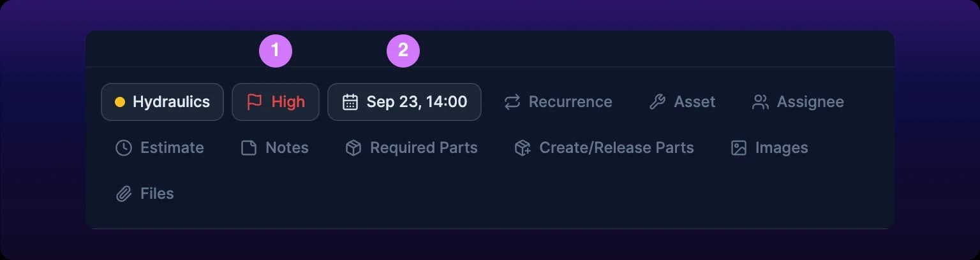Click the purple annotation marker 1
Viewport: 980px width, 260px height.
(276, 50)
